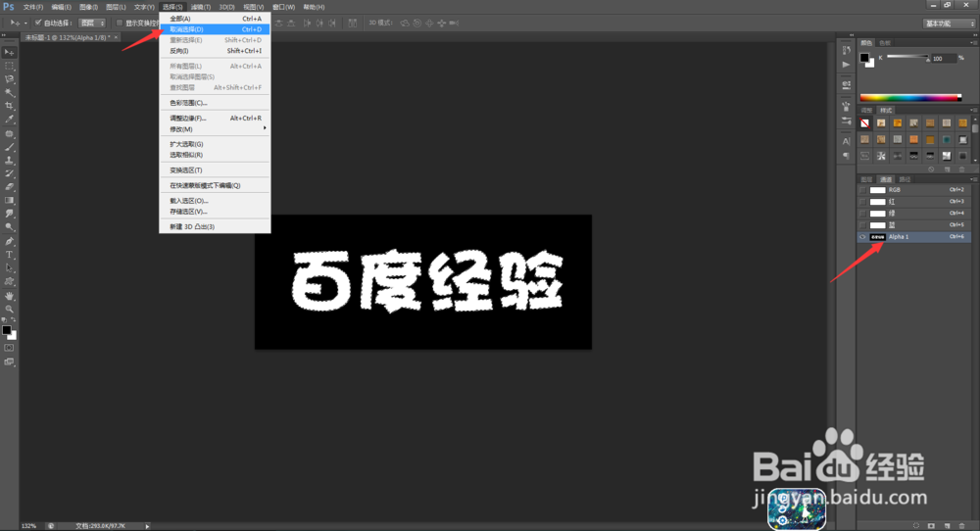Select the Eraser tool
The width and height of the screenshot is (980, 531).
[10, 186]
